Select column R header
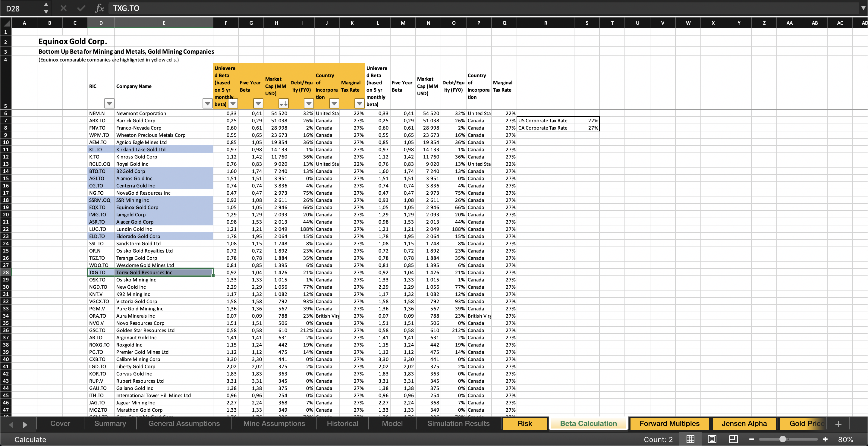 [545, 23]
